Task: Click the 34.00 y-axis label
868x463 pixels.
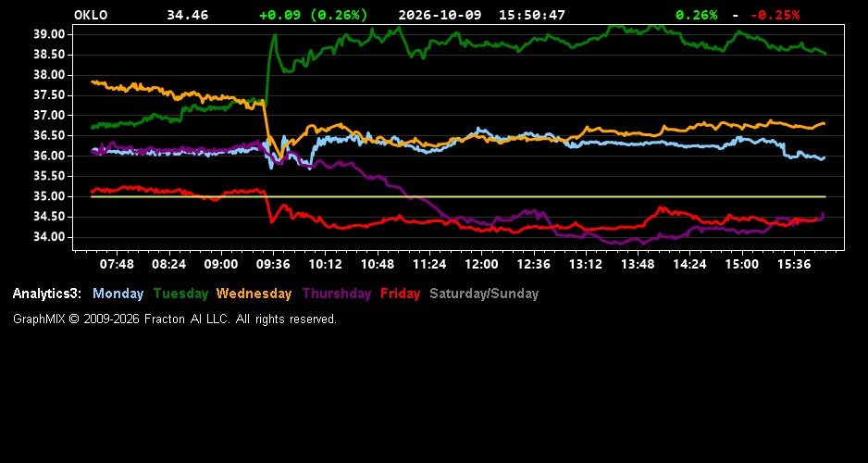Action: (50, 237)
